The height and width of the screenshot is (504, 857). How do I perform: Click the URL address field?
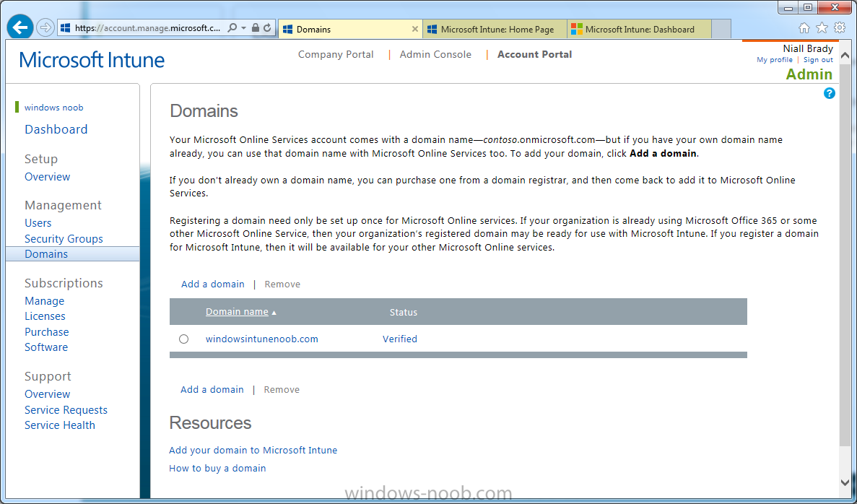147,28
